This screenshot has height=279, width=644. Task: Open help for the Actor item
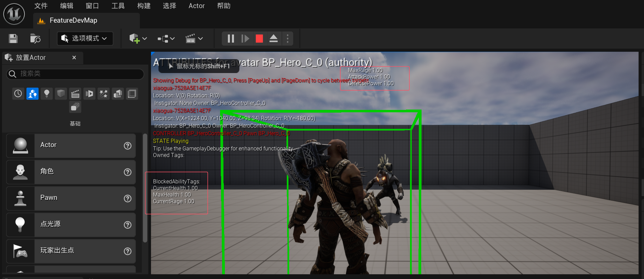(x=128, y=146)
